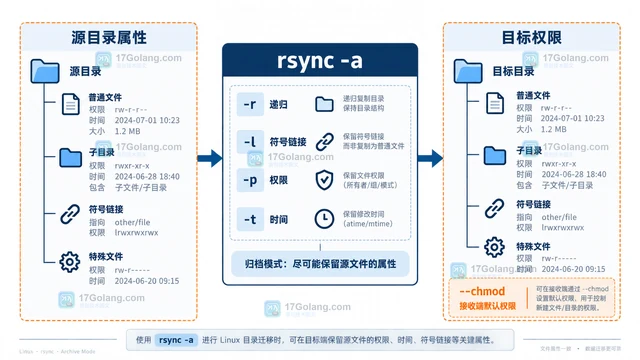Viewport: 640px width, 360px height.
Task: Click 权限 label next to -p
Action: pyautogui.click(x=278, y=180)
